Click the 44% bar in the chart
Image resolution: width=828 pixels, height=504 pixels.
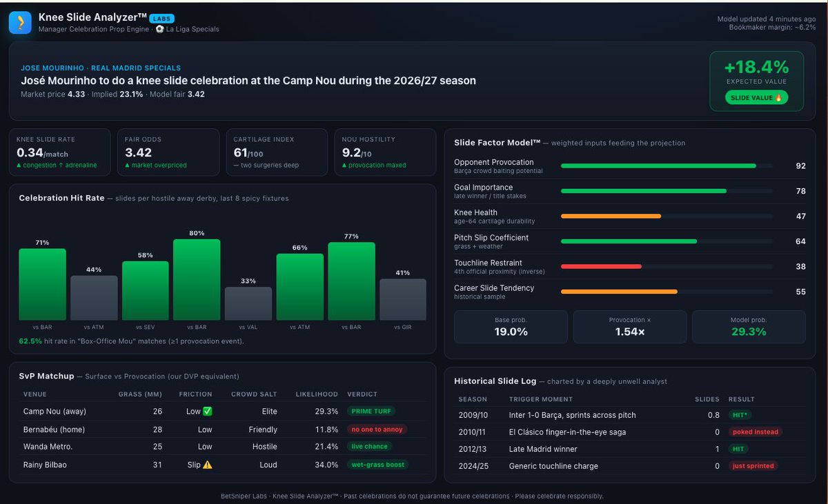pyautogui.click(x=94, y=298)
